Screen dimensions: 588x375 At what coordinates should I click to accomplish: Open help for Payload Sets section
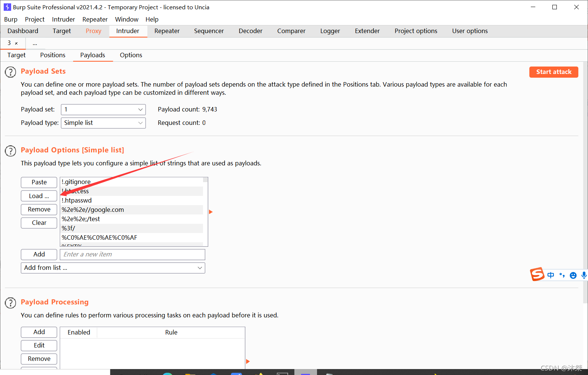click(10, 72)
